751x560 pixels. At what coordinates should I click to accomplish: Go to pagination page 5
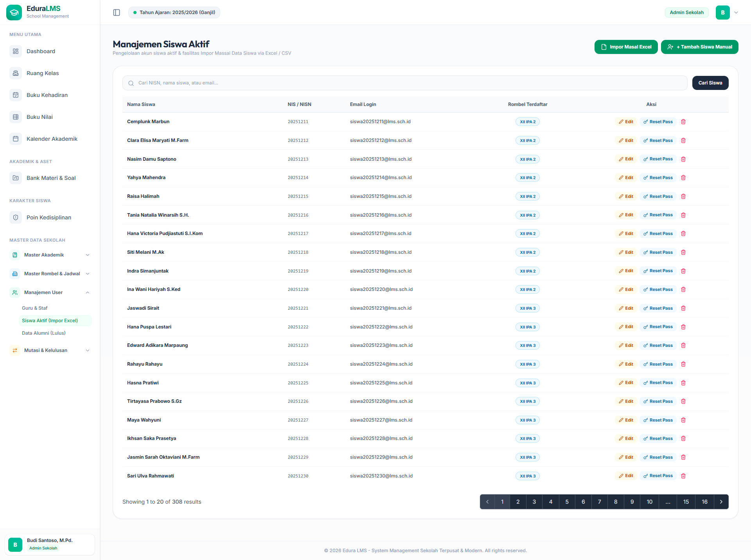pos(567,502)
